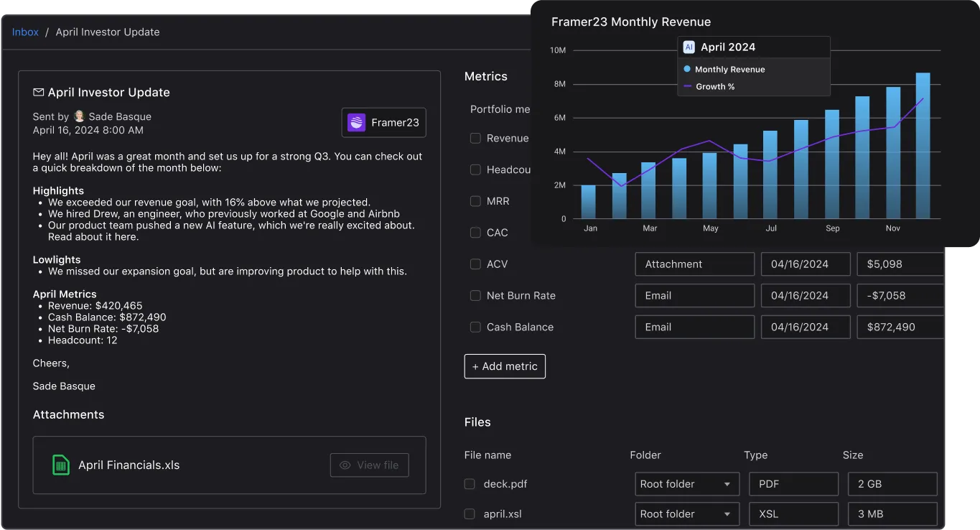Click the eye icon in View file

(345, 465)
